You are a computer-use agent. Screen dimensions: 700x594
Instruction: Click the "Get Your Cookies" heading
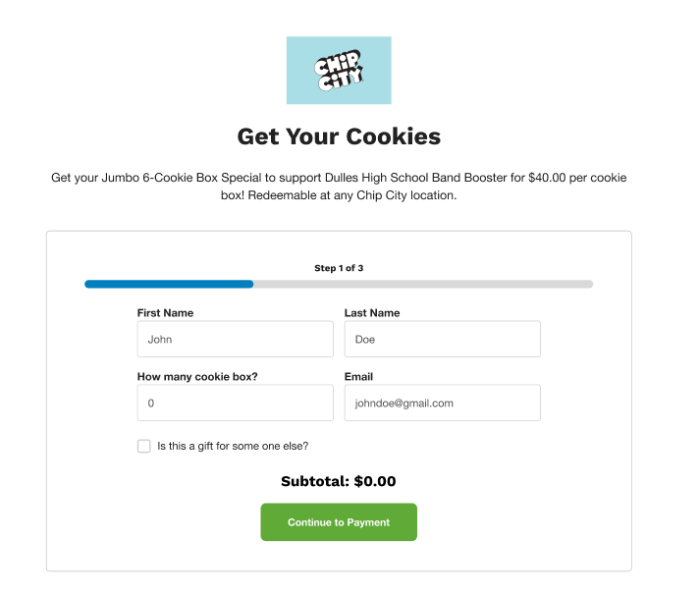[x=339, y=136]
